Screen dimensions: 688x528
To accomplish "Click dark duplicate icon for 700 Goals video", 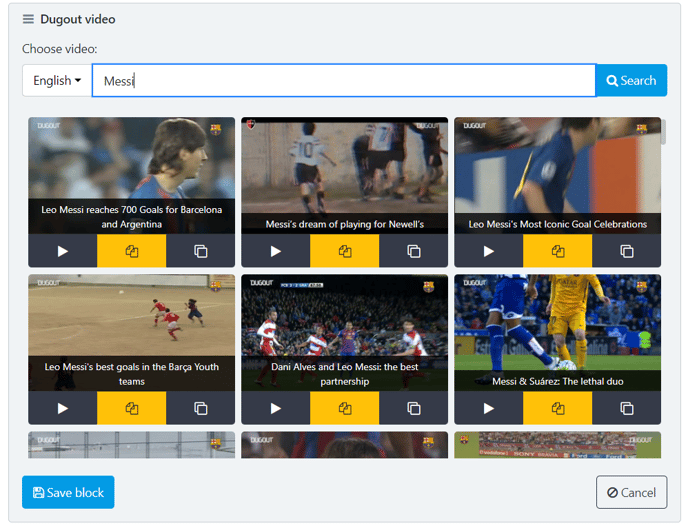I will [201, 251].
